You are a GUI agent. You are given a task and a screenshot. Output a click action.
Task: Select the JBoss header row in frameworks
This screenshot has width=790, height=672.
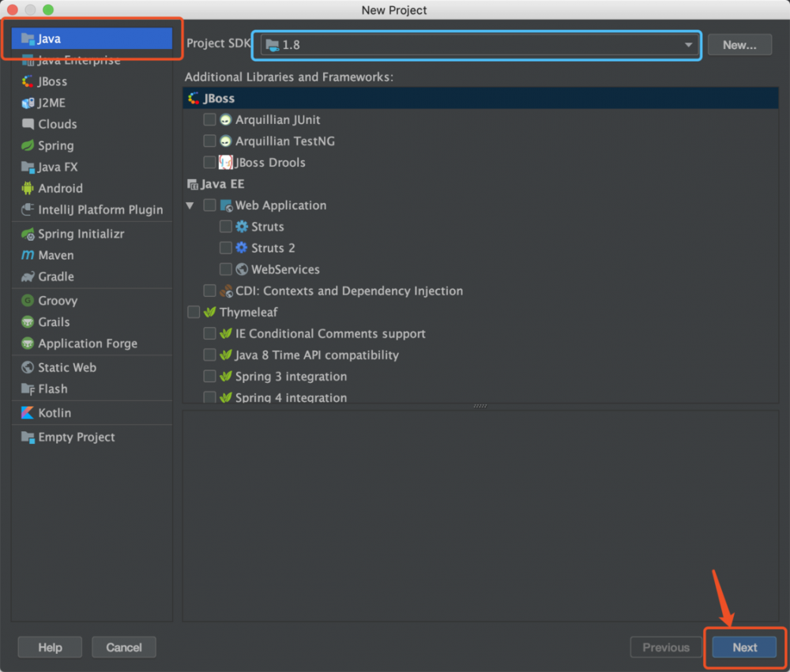pos(480,98)
